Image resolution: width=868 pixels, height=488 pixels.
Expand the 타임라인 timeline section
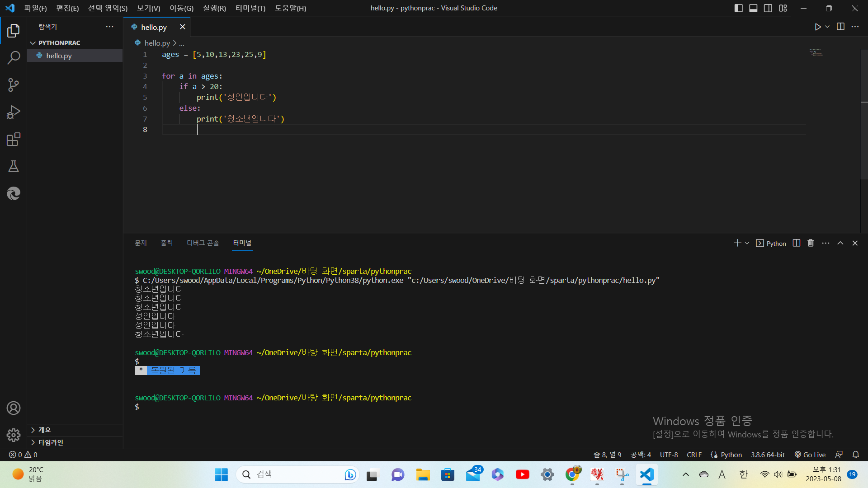pyautogui.click(x=75, y=442)
